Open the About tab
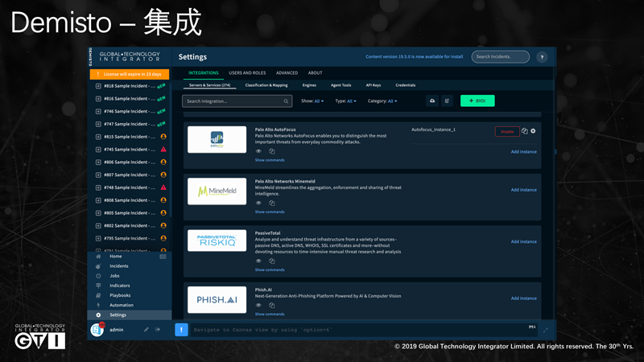 point(315,73)
